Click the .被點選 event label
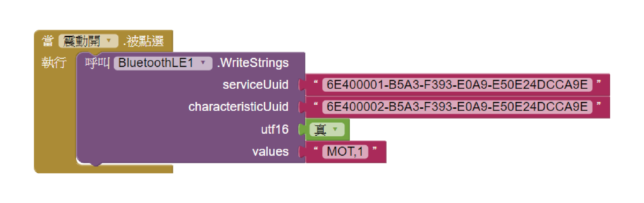The height and width of the screenshot is (203, 644). click(x=143, y=41)
